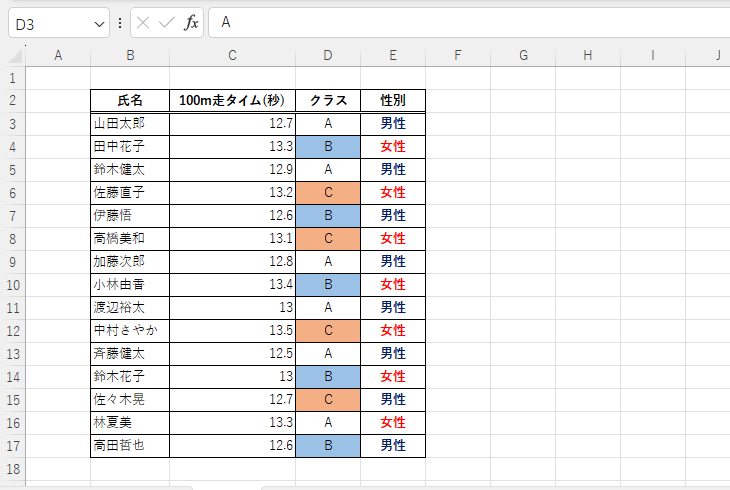Click the Insert Function fx icon
Viewport: 730px width, 490px height.
tap(191, 22)
